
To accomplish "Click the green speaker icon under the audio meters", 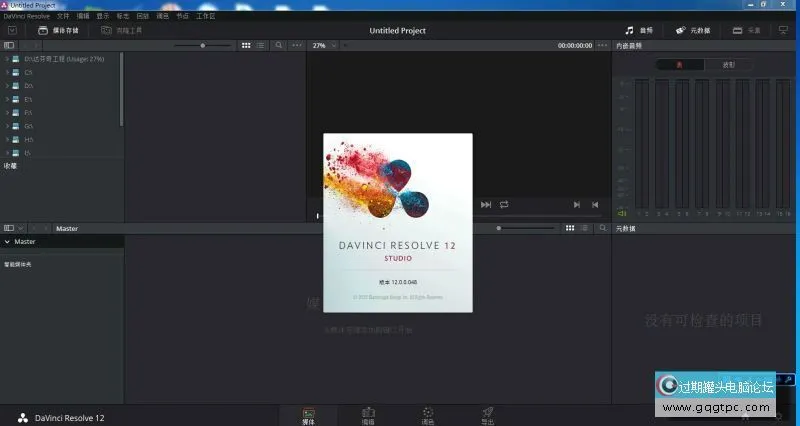I will pos(621,213).
